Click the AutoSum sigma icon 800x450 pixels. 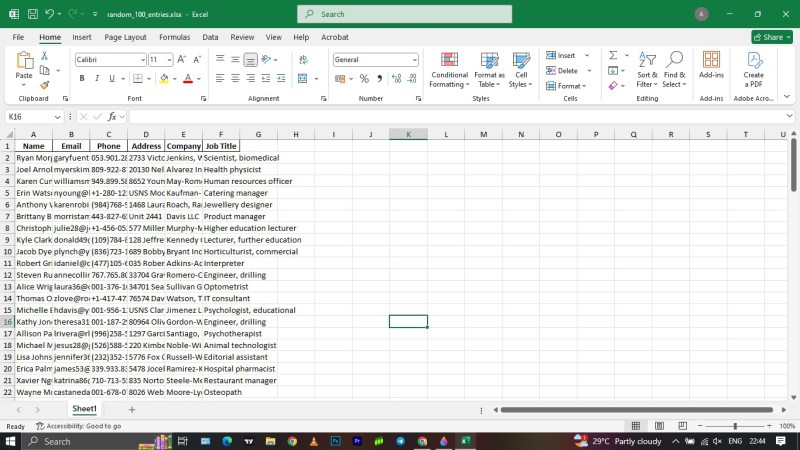pyautogui.click(x=613, y=56)
